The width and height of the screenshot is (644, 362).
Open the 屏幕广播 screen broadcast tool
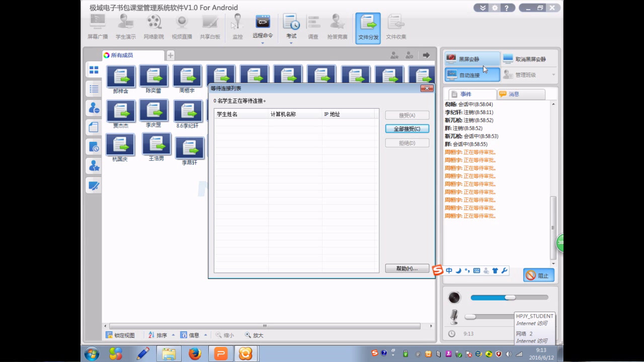pyautogui.click(x=97, y=27)
